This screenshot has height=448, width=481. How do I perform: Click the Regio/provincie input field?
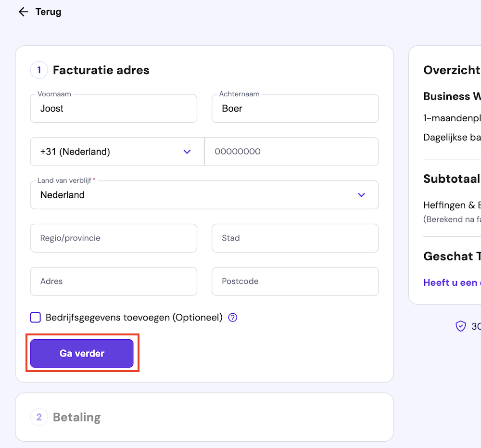[114, 238]
